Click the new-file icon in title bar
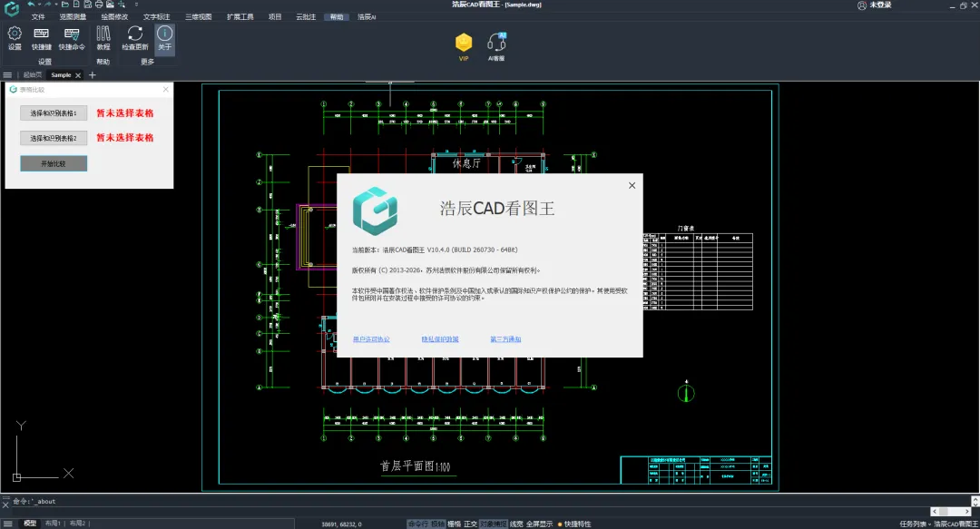This screenshot has height=529, width=980. click(x=76, y=5)
